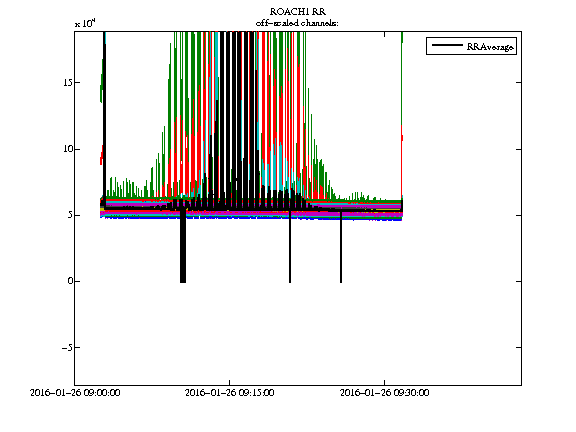576x432 pixels.
Task: Click the ROACH1 RR plot title
Action: coord(298,12)
